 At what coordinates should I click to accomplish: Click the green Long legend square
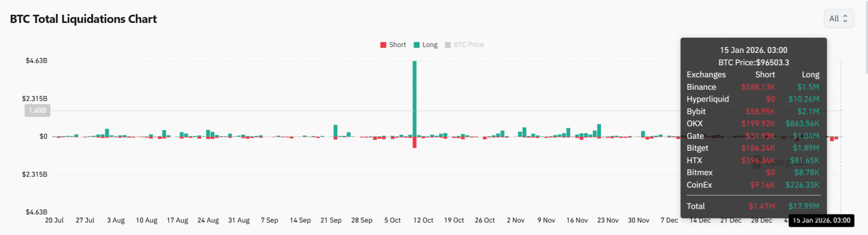tap(417, 45)
